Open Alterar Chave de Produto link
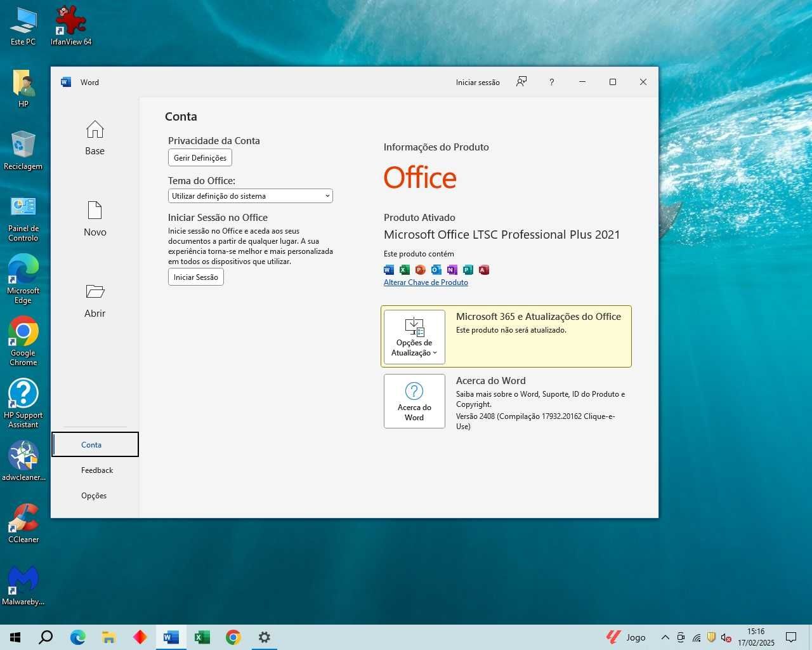The height and width of the screenshot is (650, 812). (426, 282)
